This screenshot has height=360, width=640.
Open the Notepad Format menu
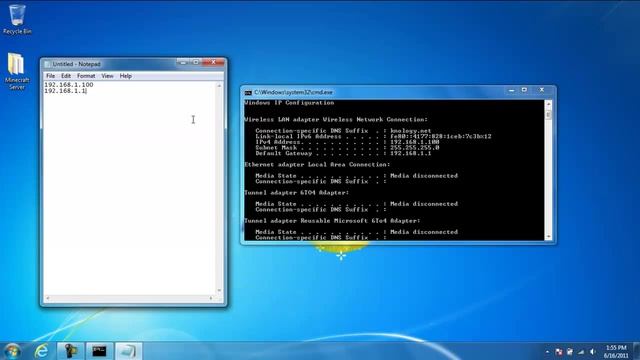[x=86, y=76]
